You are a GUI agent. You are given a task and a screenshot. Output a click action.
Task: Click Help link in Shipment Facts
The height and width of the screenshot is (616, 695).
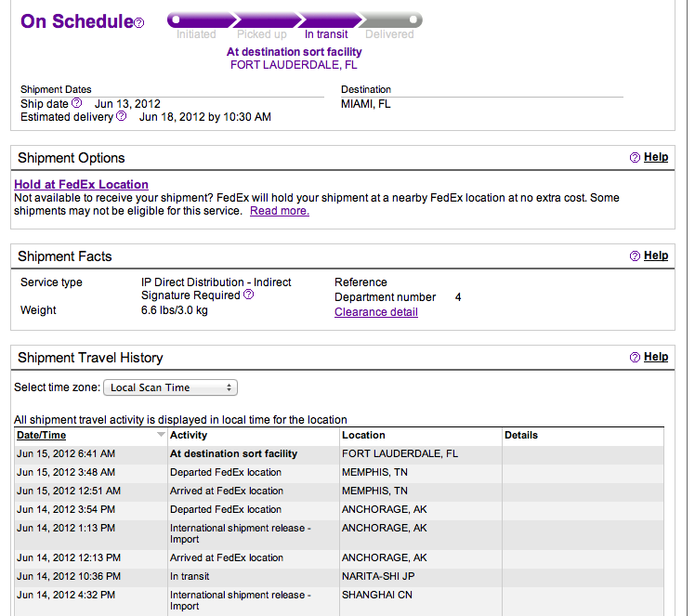[656, 256]
